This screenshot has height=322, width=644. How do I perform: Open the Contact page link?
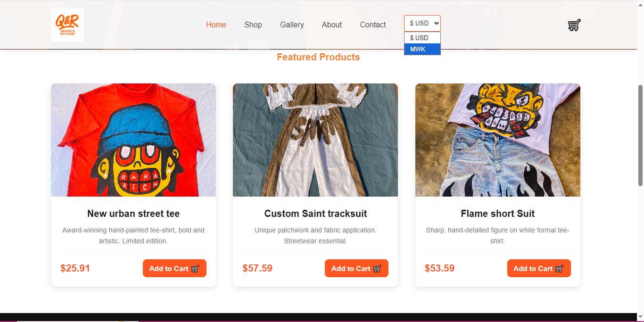coord(372,25)
